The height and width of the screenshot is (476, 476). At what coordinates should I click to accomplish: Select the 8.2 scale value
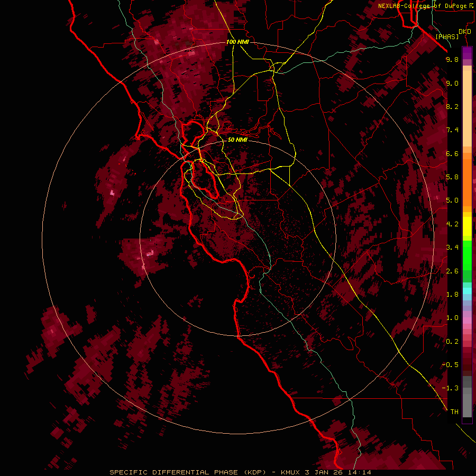click(x=452, y=106)
